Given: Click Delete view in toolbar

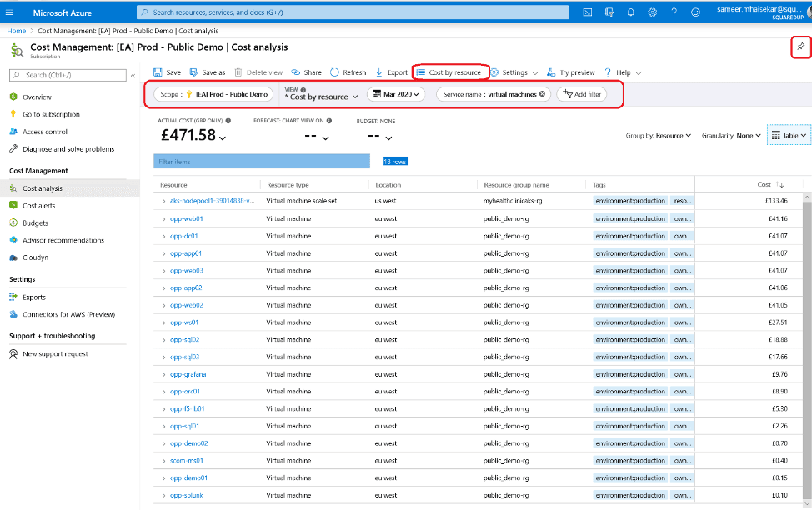Looking at the screenshot, I should point(258,72).
